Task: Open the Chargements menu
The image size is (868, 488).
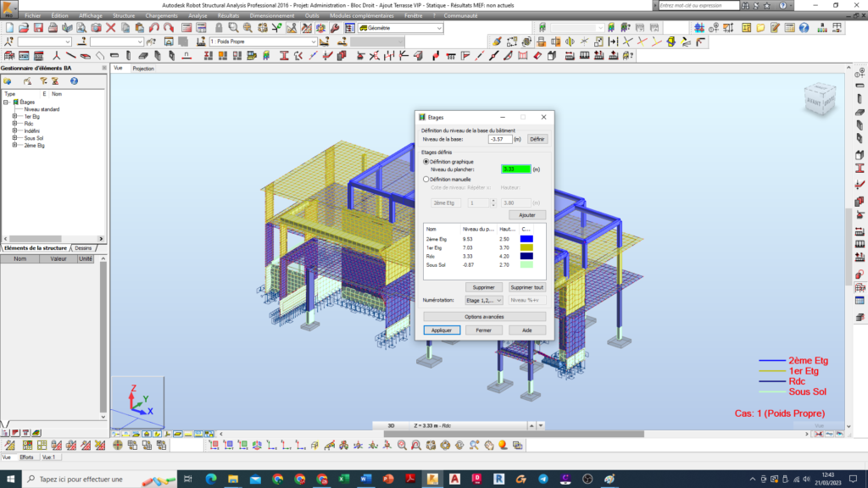Action: 161,15
